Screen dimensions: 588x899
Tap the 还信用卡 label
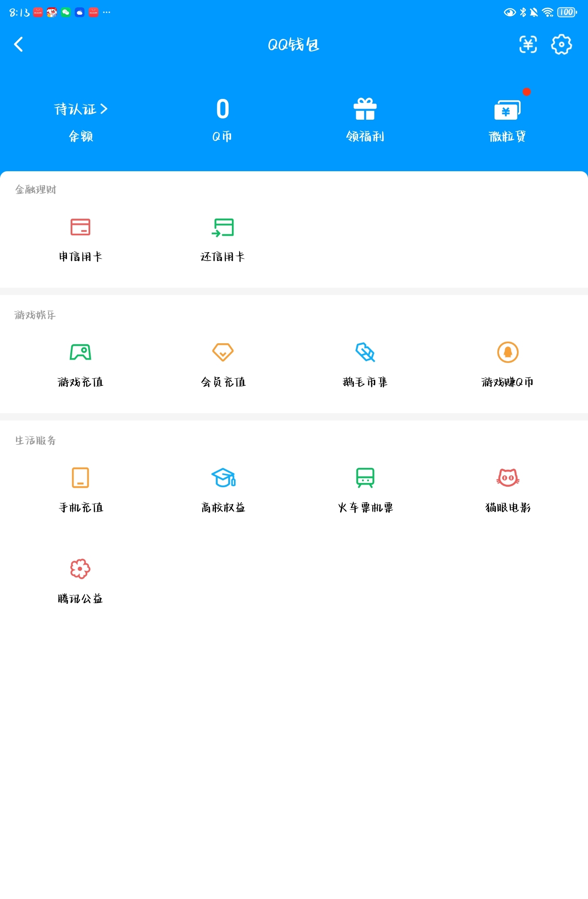tap(223, 257)
